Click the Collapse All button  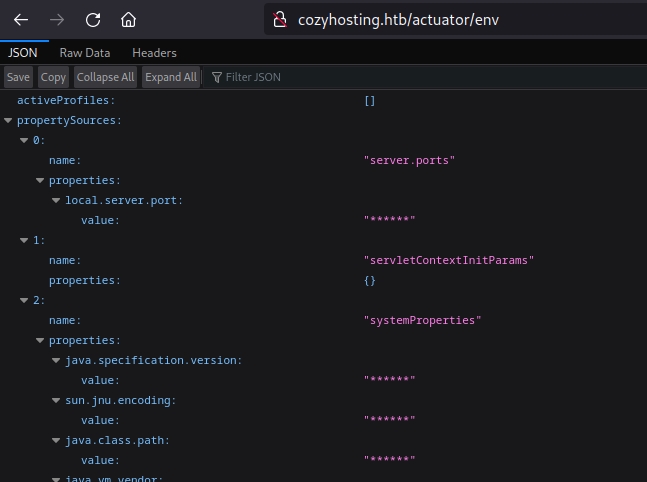[x=105, y=77]
